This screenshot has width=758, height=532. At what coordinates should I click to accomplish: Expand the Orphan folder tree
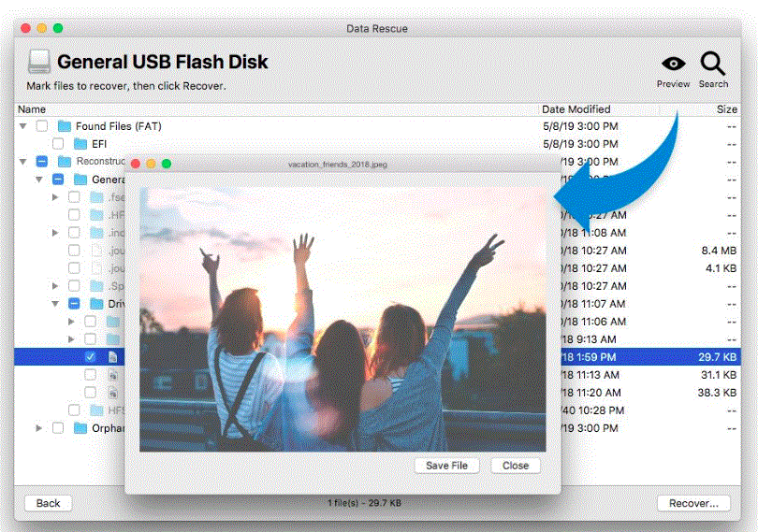pyautogui.click(x=38, y=428)
